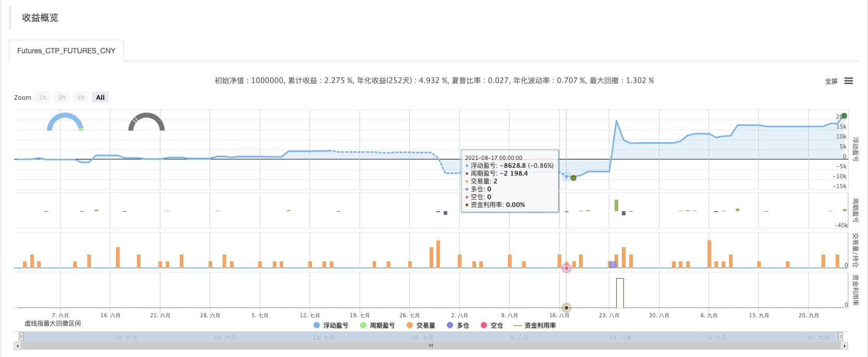
Task: Hide the 周期盈亏 legend series
Action: (x=377, y=326)
